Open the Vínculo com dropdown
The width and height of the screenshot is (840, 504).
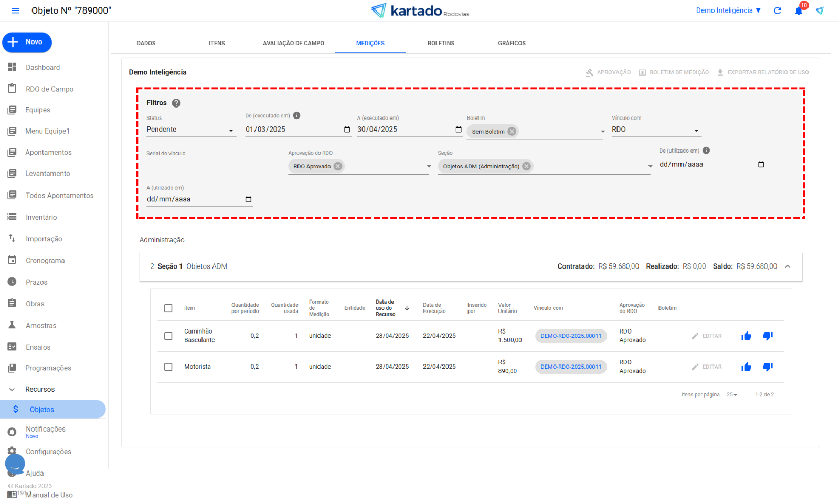click(655, 130)
